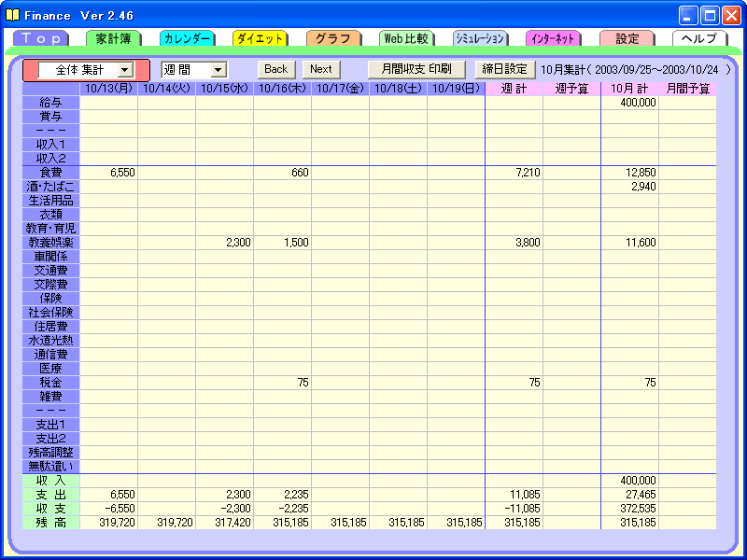
Task: Click the 317,420 残高 cell
Action: click(224, 523)
